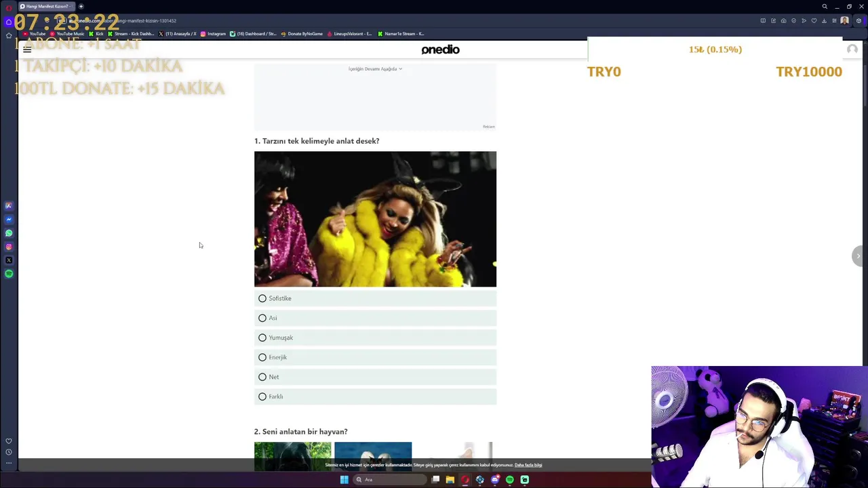This screenshot has width=868, height=488.
Task: Open the (11) Anasayfa / X bookmark
Action: pyautogui.click(x=178, y=34)
